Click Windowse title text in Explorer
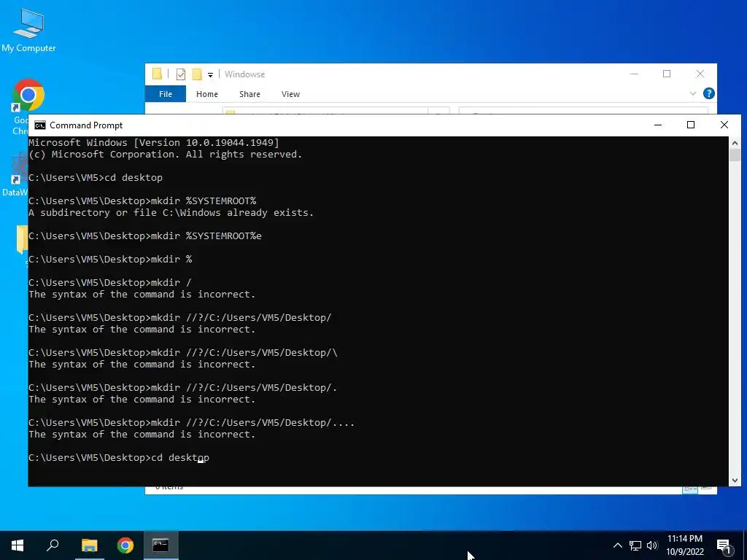Viewport: 747px width, 560px height. [x=244, y=74]
